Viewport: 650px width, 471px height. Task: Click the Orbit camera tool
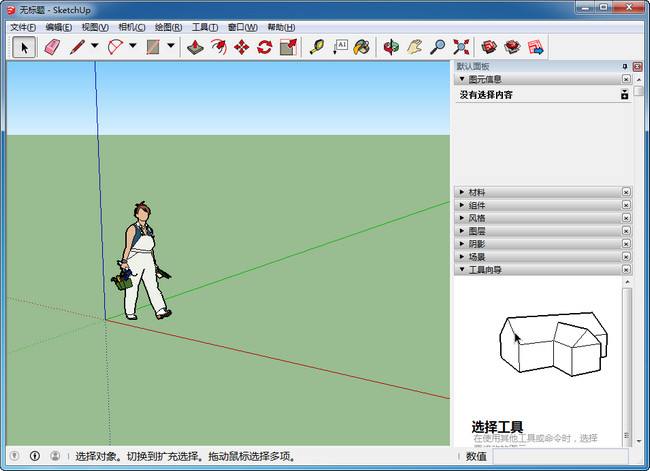click(x=391, y=46)
